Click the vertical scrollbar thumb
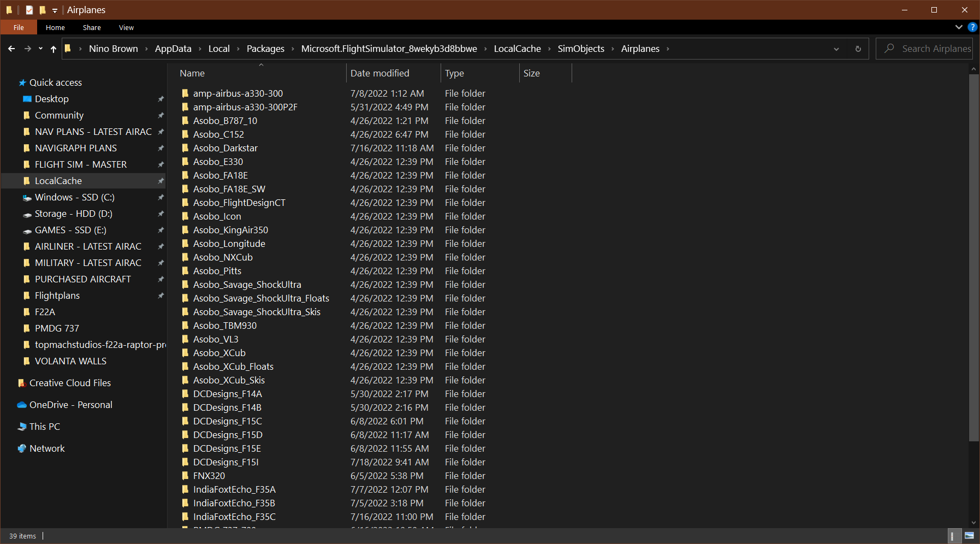980x544 pixels. tap(973, 257)
